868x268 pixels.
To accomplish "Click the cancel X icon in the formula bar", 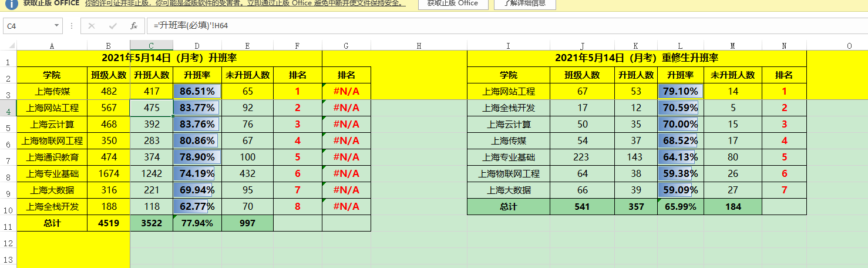I will 92,26.
